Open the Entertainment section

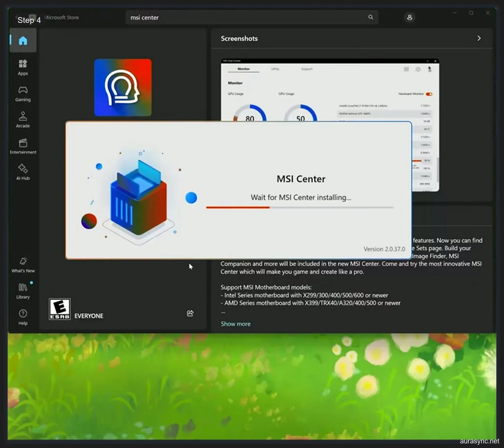(23, 145)
